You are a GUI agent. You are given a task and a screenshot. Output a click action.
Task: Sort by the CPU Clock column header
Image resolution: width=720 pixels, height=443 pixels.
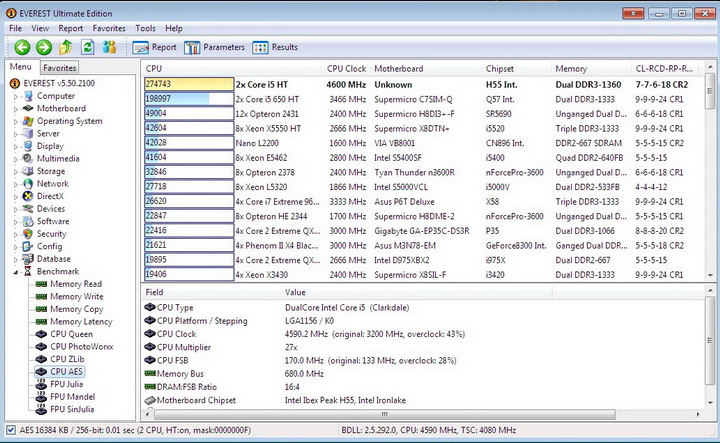(346, 68)
